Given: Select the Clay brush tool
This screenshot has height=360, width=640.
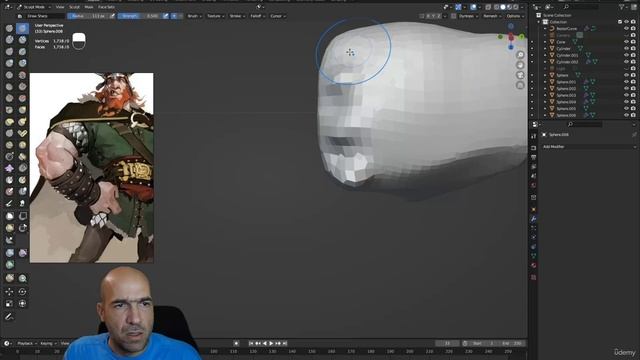Looking at the screenshot, I should coord(9,40).
